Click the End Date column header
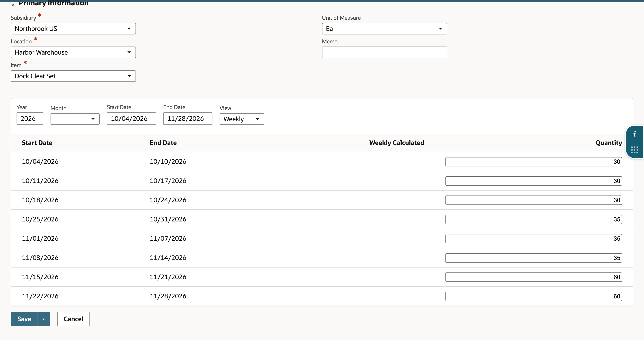This screenshot has height=340, width=644. pos(163,143)
